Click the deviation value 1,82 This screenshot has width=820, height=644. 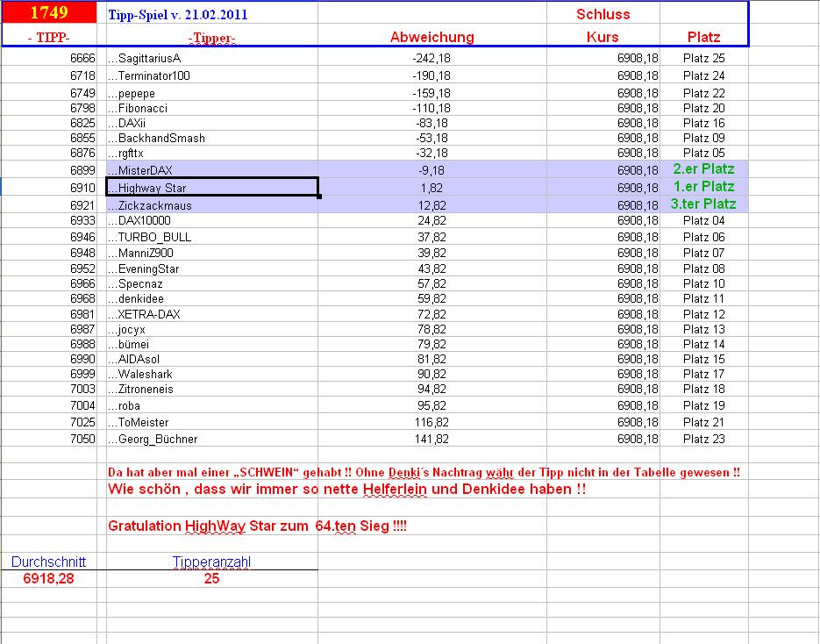click(x=432, y=188)
